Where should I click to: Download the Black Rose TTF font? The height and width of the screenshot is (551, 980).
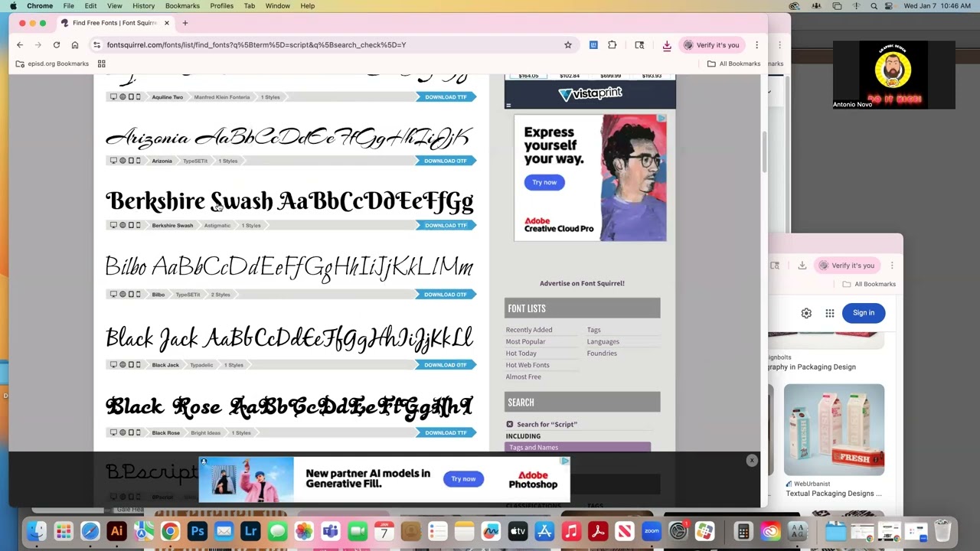[446, 432]
